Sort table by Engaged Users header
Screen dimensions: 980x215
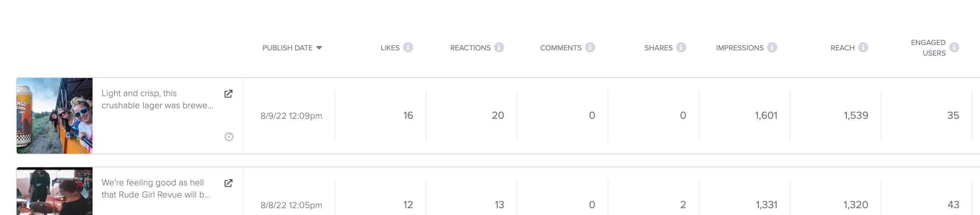(928, 48)
